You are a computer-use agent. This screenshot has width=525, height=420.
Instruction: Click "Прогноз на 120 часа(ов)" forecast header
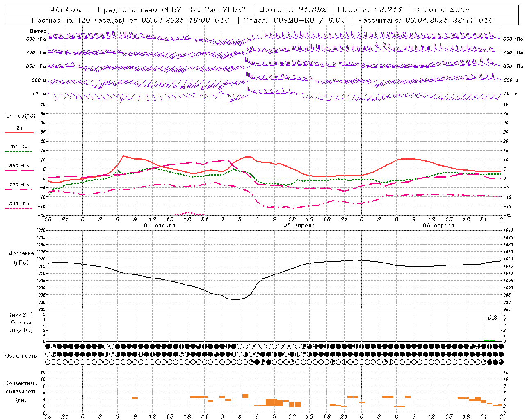[79, 20]
